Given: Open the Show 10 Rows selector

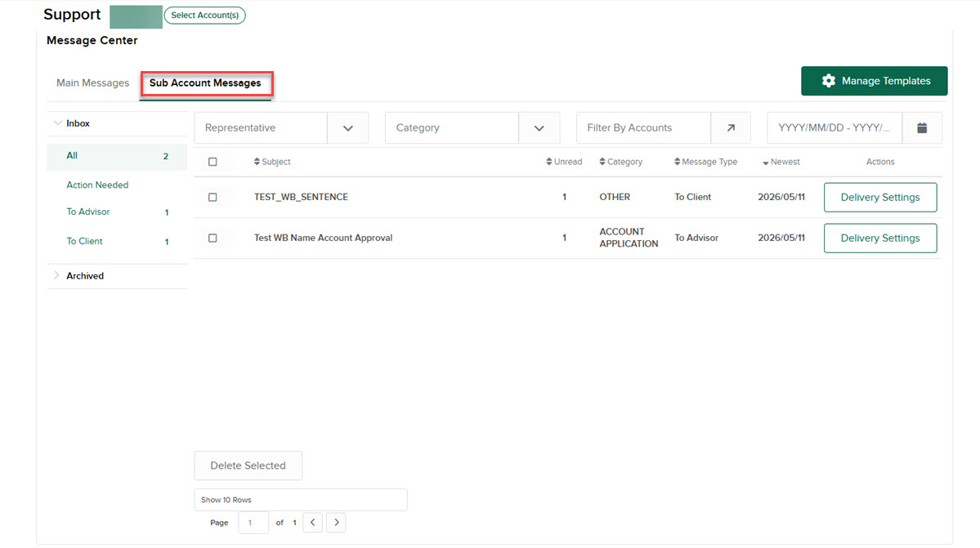Looking at the screenshot, I should 301,500.
